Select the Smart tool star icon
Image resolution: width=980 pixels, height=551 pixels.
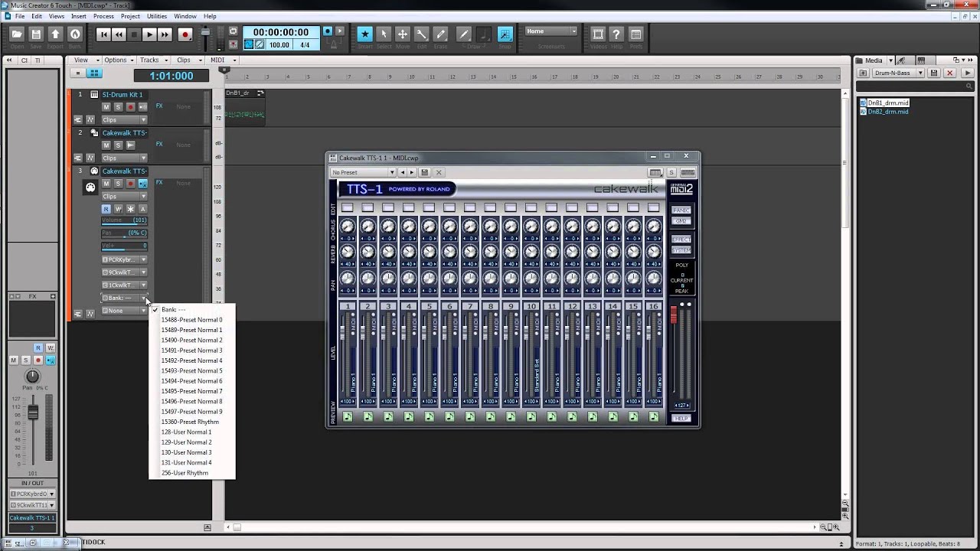click(x=364, y=34)
